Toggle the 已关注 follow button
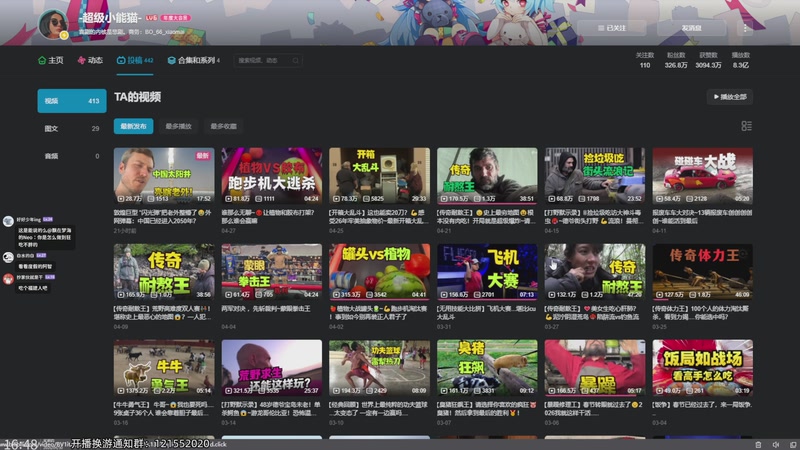 [611, 28]
